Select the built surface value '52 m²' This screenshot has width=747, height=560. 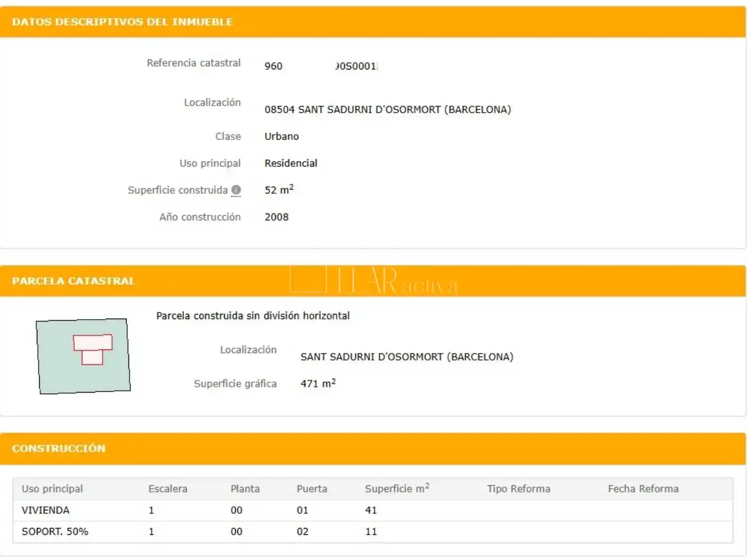point(279,190)
